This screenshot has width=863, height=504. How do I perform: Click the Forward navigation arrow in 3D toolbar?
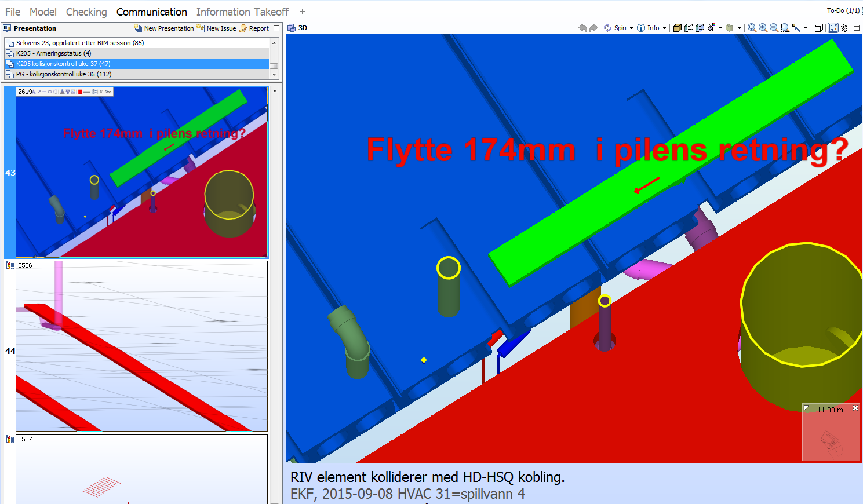click(593, 28)
